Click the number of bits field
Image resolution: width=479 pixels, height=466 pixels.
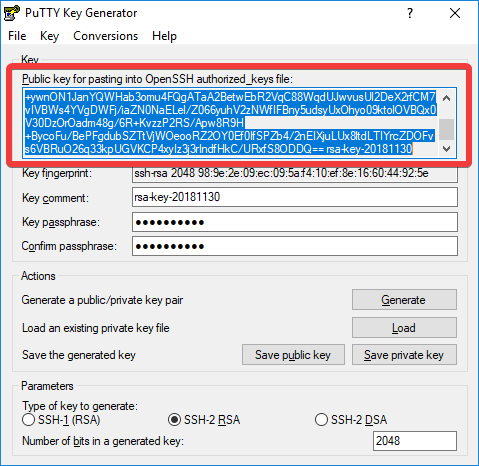click(415, 441)
